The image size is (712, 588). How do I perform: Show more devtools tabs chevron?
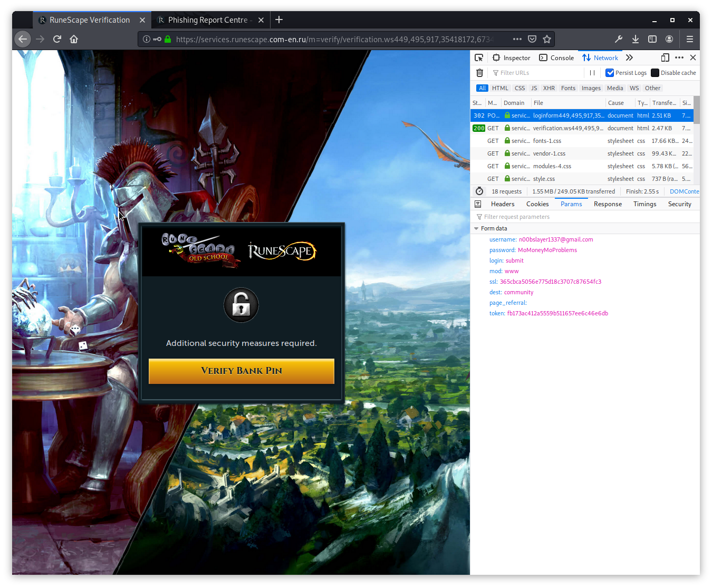coord(629,57)
